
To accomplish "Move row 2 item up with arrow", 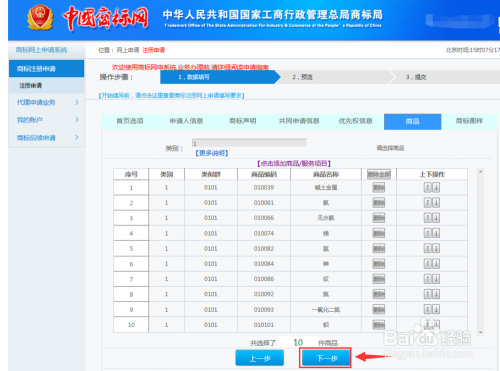I will click(428, 203).
